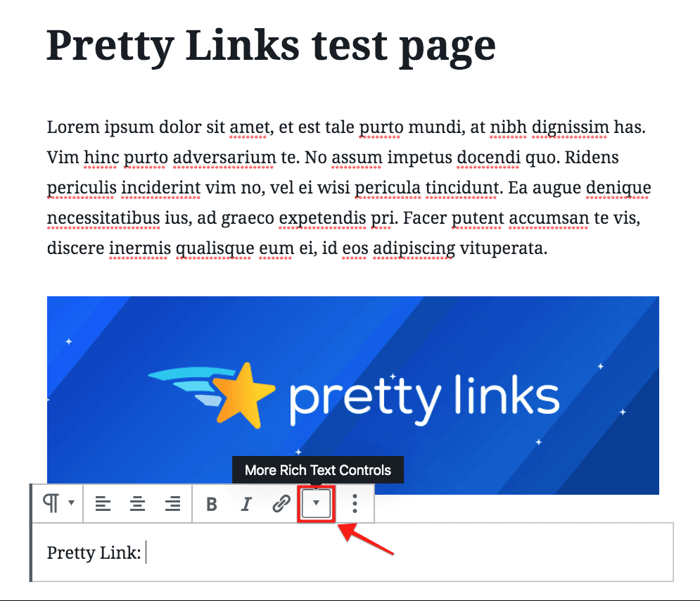The width and height of the screenshot is (700, 601).
Task: Toggle italic formatting
Action: 246,504
